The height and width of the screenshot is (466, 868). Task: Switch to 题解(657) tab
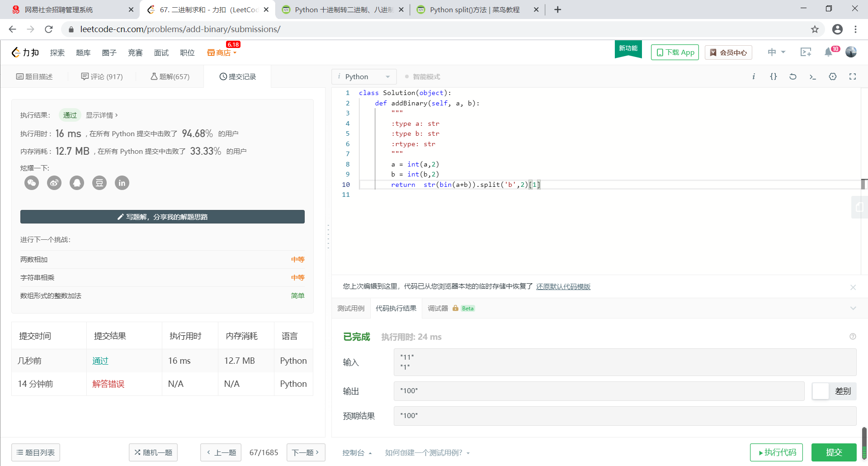170,76
